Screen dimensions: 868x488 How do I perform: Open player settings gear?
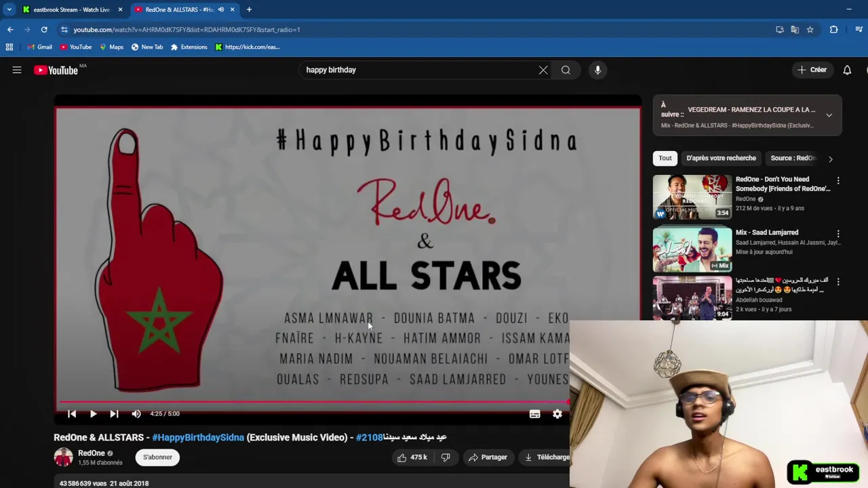pyautogui.click(x=557, y=413)
